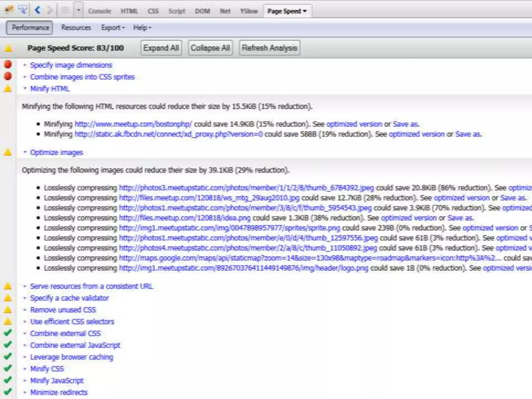Expand Serve resources from a consistent URL
Image resolution: width=532 pixels, height=399 pixels.
[91, 286]
